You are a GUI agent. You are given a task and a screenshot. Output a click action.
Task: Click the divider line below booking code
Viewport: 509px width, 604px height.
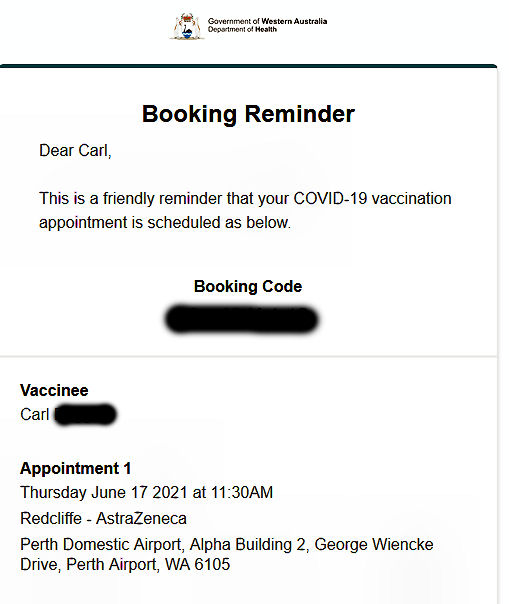click(x=249, y=356)
